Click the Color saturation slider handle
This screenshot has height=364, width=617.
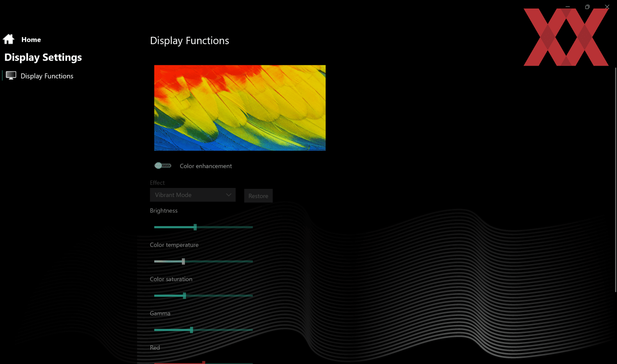(x=184, y=296)
